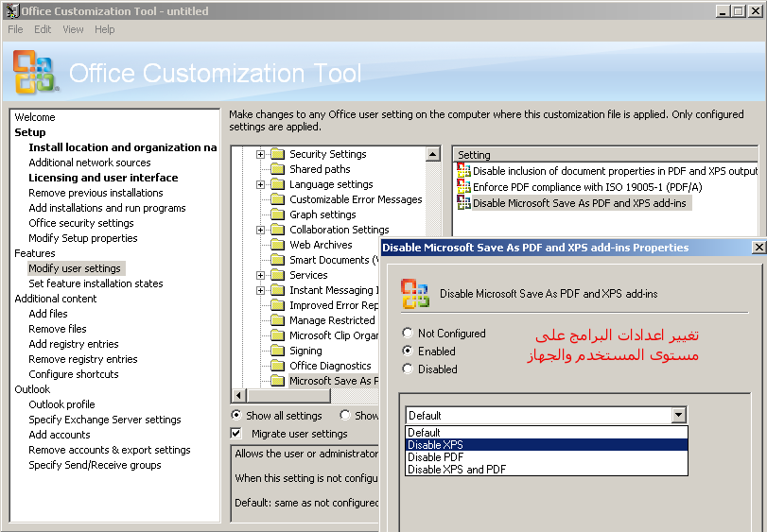767x532 pixels.
Task: Click the Web Archives folder icon
Action: (x=278, y=246)
